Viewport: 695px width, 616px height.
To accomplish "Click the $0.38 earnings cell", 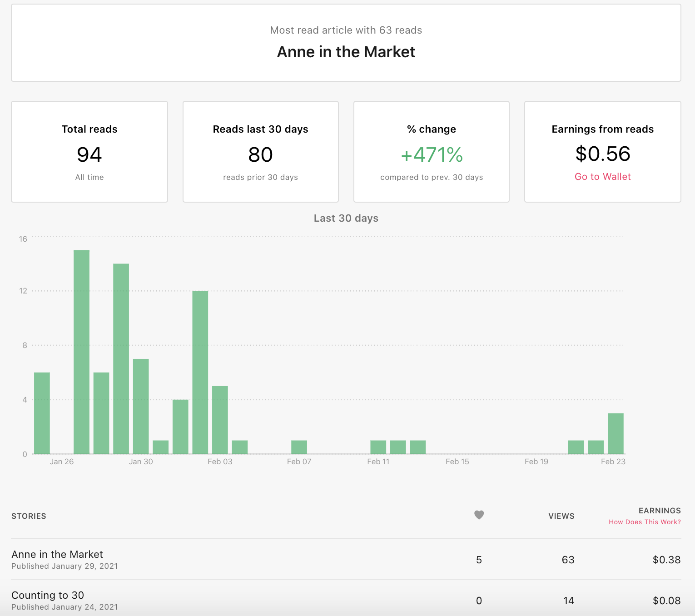I will 666,560.
